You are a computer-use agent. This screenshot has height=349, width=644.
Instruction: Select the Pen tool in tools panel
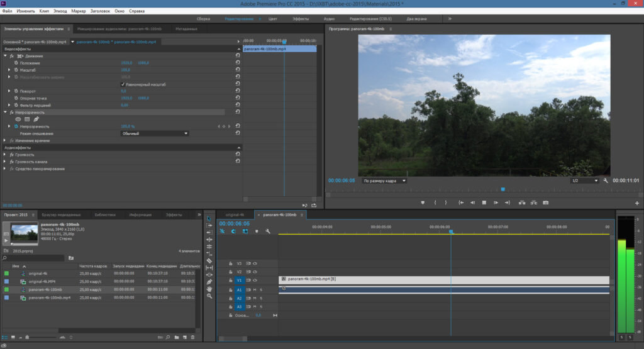[x=209, y=282]
